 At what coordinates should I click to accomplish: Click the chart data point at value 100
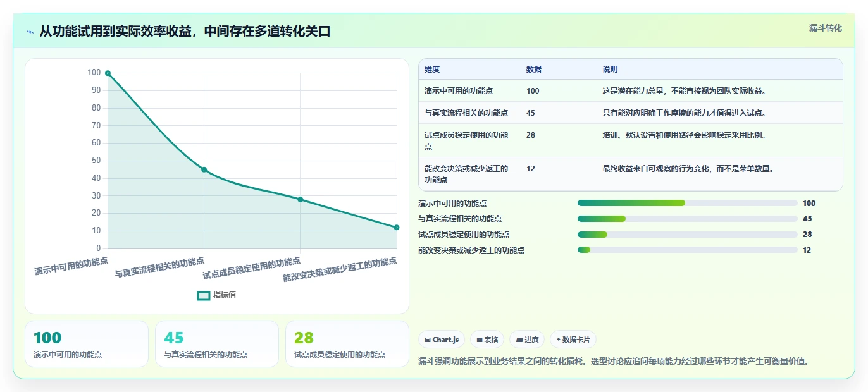108,73
